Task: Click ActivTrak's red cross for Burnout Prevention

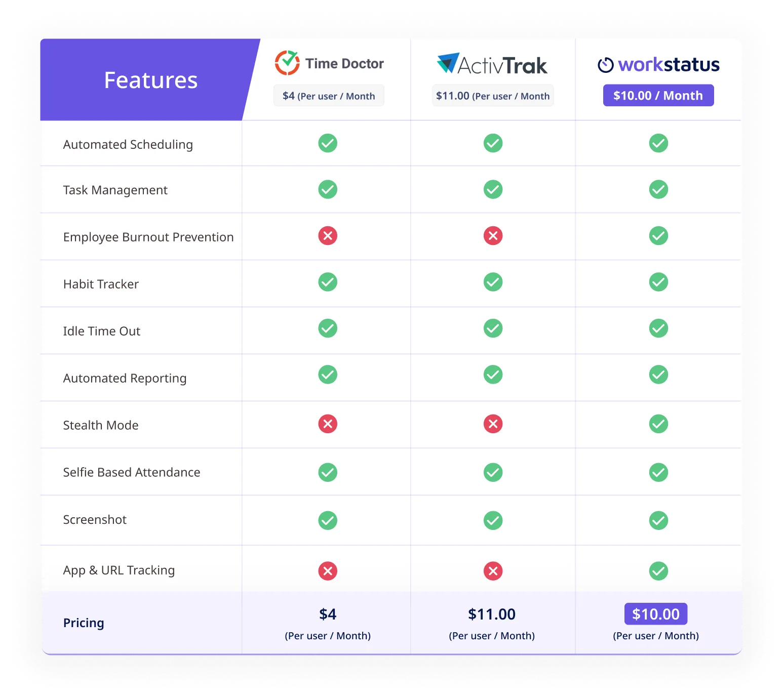Action: coord(493,236)
